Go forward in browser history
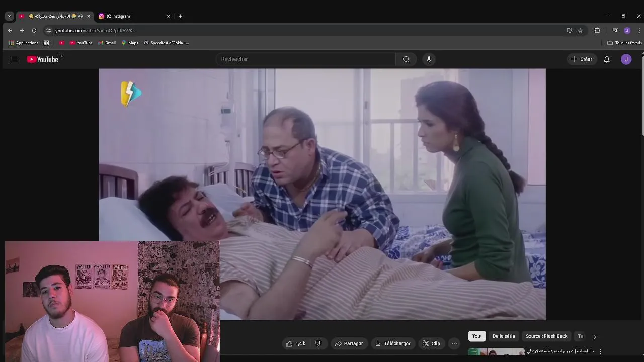The width and height of the screenshot is (644, 362). (x=22, y=31)
